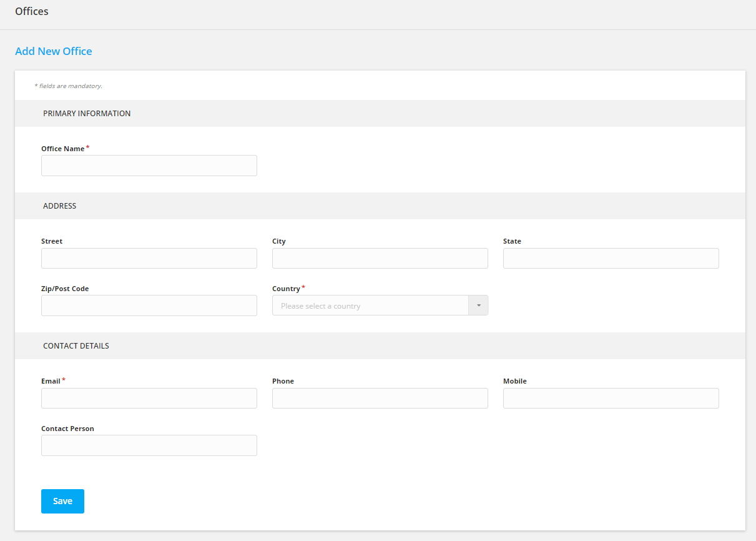Click the Country label
This screenshot has width=756, height=541.
(287, 289)
